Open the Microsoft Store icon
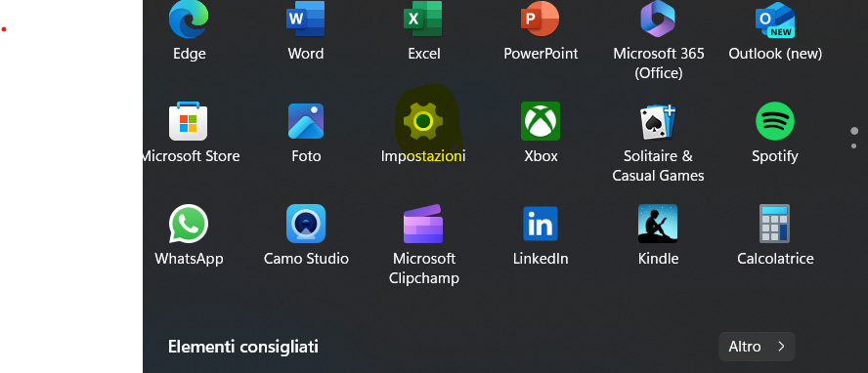Image resolution: width=868 pixels, height=373 pixels. point(189,121)
